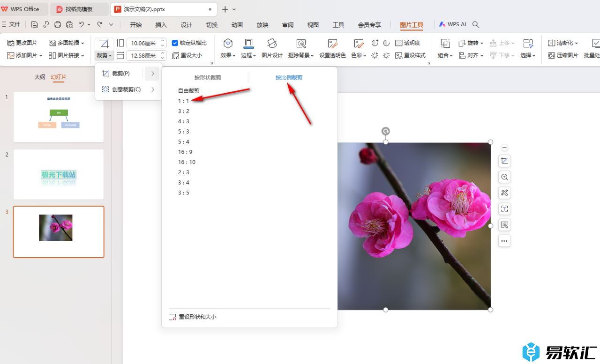Viewport: 600px width, 364px height.
Task: Open the 图片设计 picture design tool
Action: (x=272, y=49)
